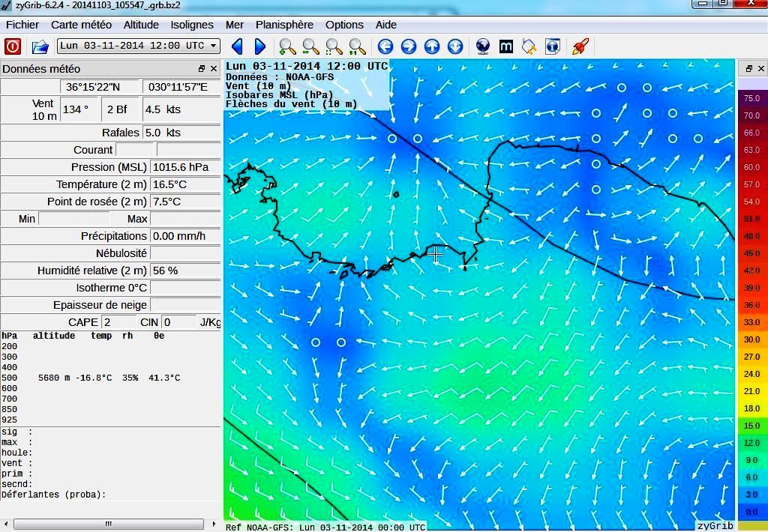This screenshot has height=532, width=768.
Task: Click the map header 'Données : NOAA-GFS'
Action: point(280,77)
